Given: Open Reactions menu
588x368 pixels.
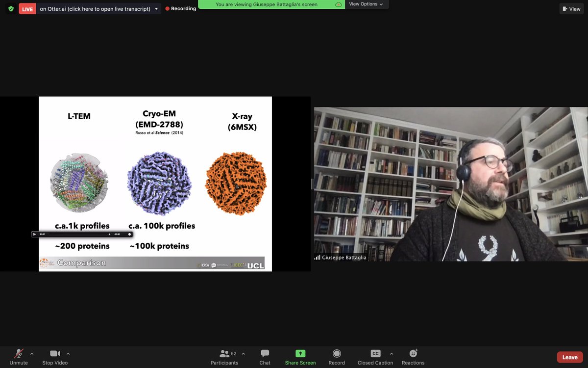Looking at the screenshot, I should tap(413, 357).
